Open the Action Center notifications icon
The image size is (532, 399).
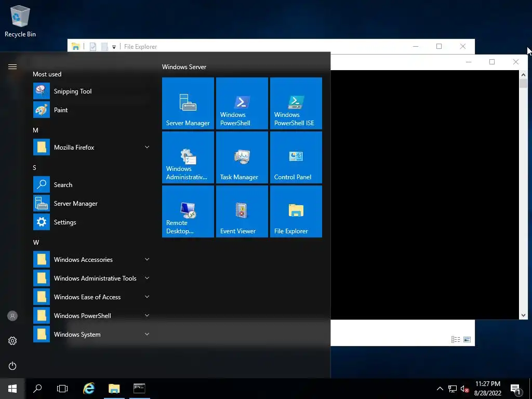[515, 389]
